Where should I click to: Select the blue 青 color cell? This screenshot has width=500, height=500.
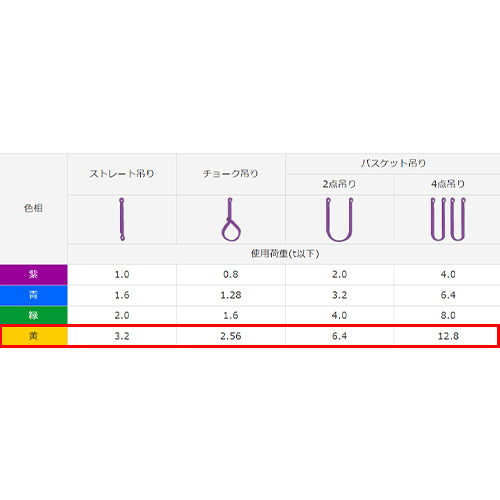[x=34, y=295]
